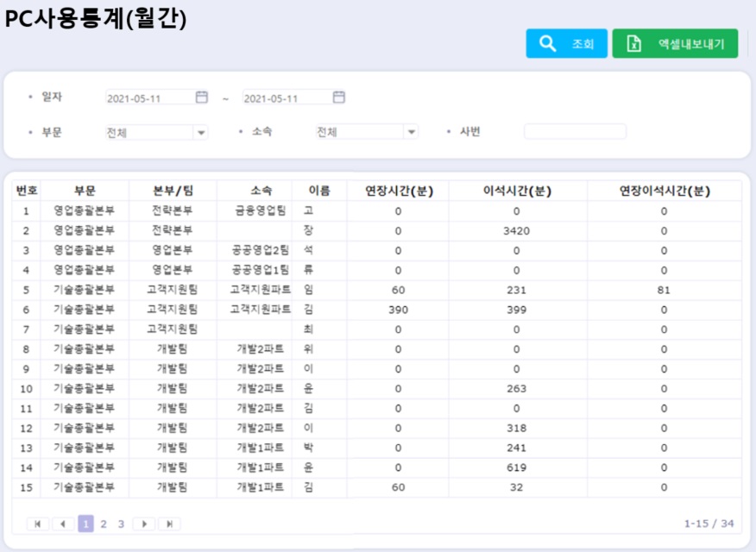Click the 조회 search button
This screenshot has height=552, width=756.
[566, 44]
